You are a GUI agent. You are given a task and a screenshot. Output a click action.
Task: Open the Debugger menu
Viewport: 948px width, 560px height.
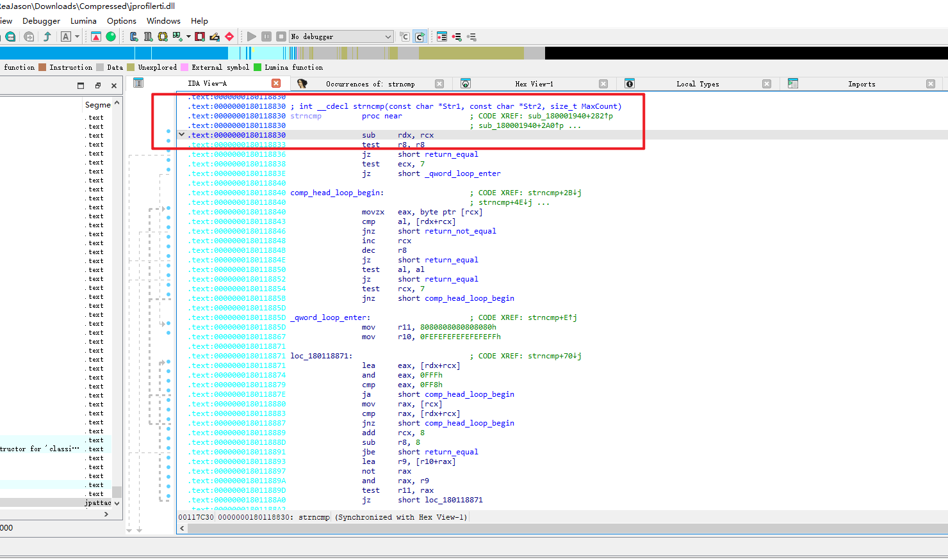[x=41, y=20]
